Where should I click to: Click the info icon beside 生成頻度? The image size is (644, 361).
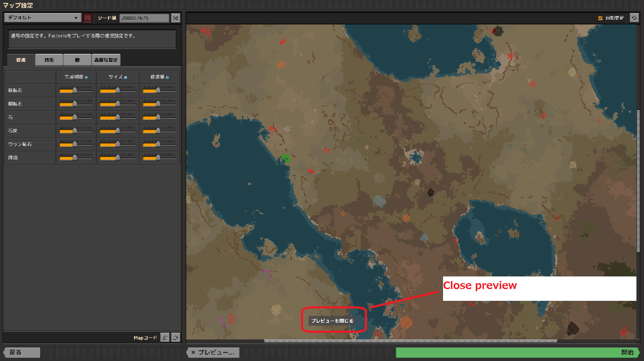[x=86, y=77]
